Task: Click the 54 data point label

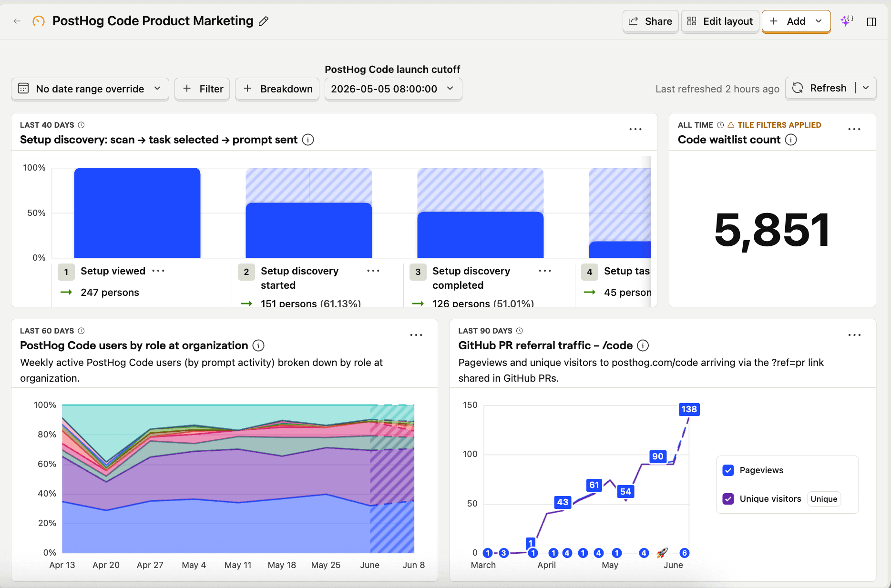Action: coord(625,492)
